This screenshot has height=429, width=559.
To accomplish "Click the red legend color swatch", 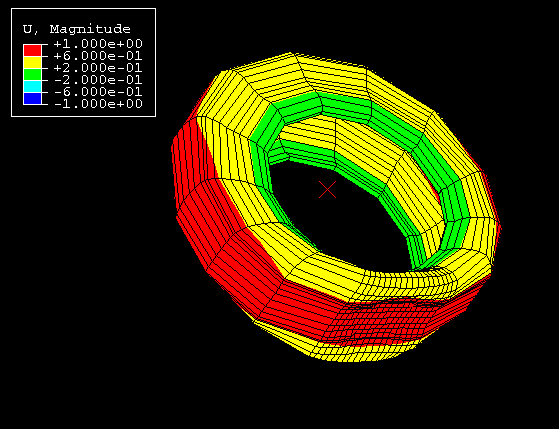I will (x=32, y=50).
